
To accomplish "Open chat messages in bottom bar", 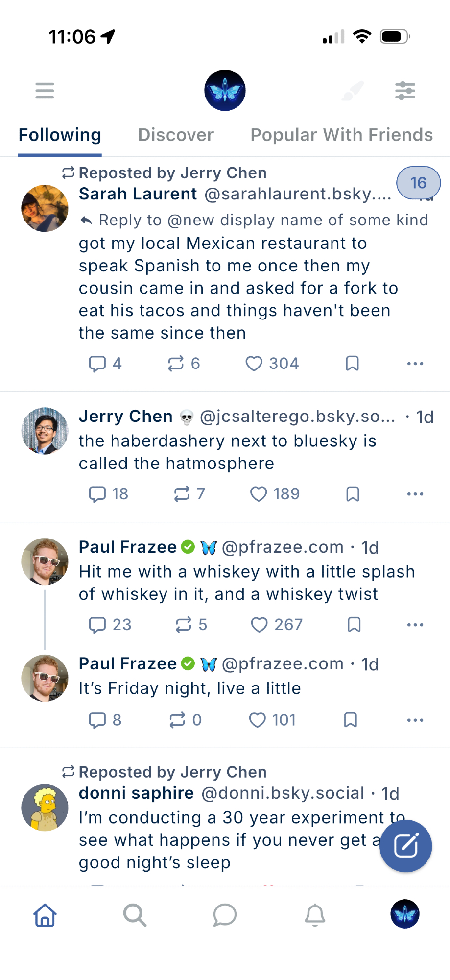I will 225,915.
